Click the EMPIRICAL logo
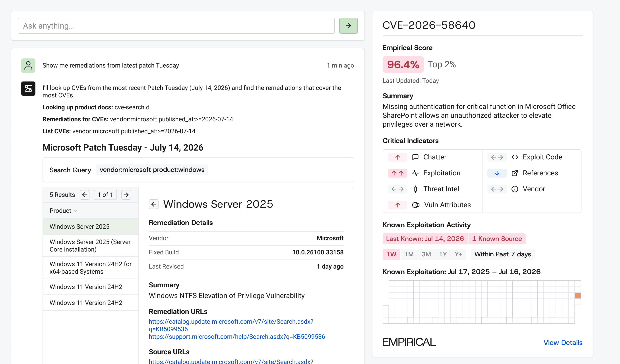Screen dimensions: 620x364 coord(409,342)
